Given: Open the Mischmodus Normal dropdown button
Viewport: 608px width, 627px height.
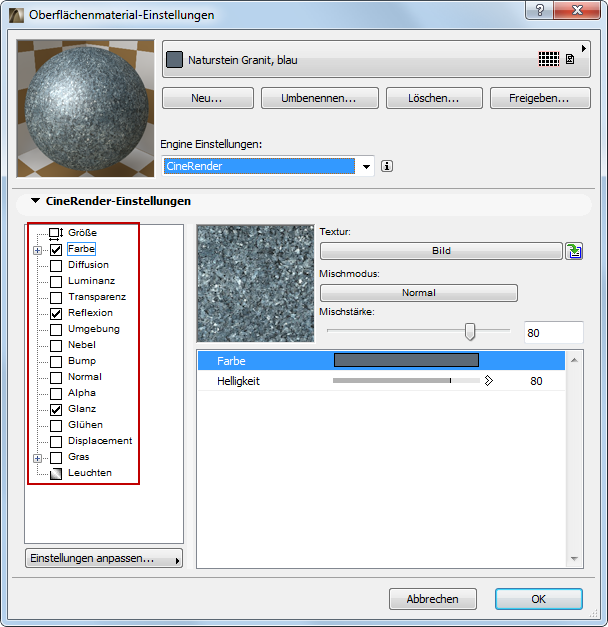Looking at the screenshot, I should pyautogui.click(x=419, y=293).
